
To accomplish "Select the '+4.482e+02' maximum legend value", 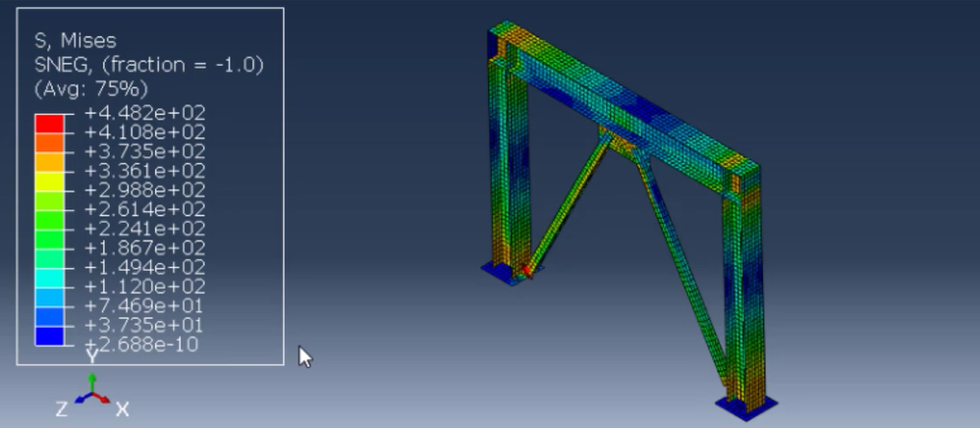I will coord(145,114).
